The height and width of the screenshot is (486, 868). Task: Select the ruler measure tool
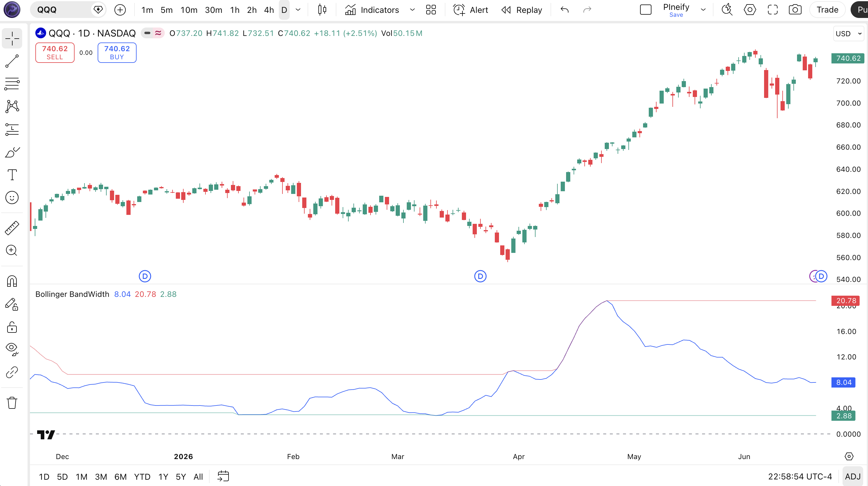tap(12, 228)
